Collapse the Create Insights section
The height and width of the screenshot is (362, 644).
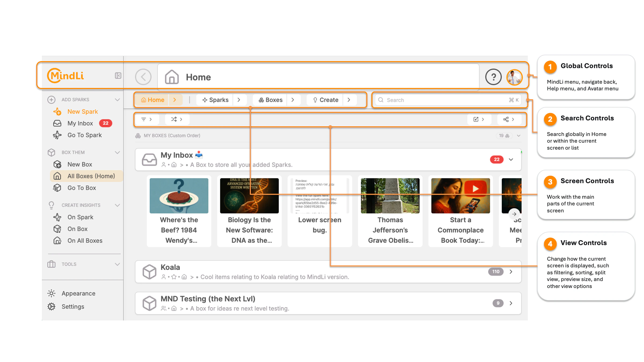coord(117,205)
